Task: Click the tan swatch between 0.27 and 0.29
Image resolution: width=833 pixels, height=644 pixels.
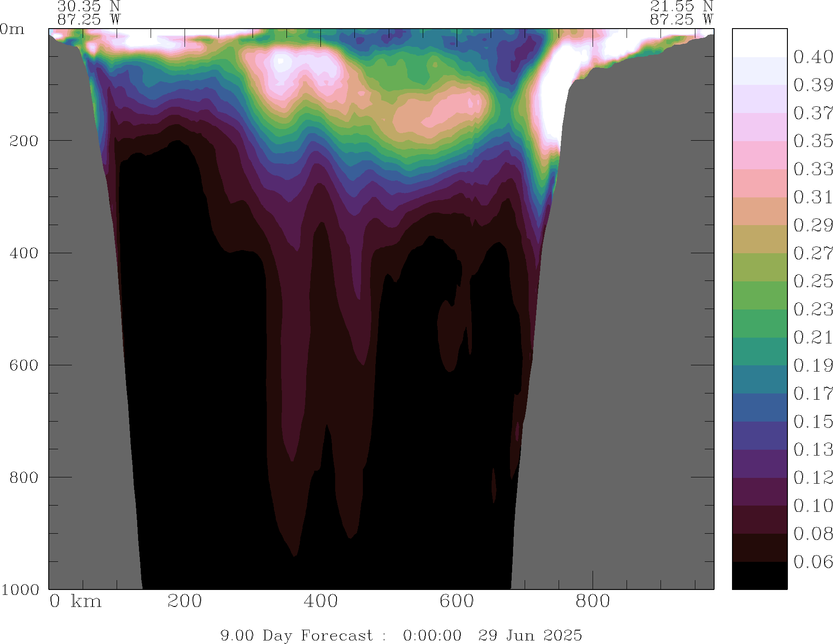Action: tap(759, 239)
